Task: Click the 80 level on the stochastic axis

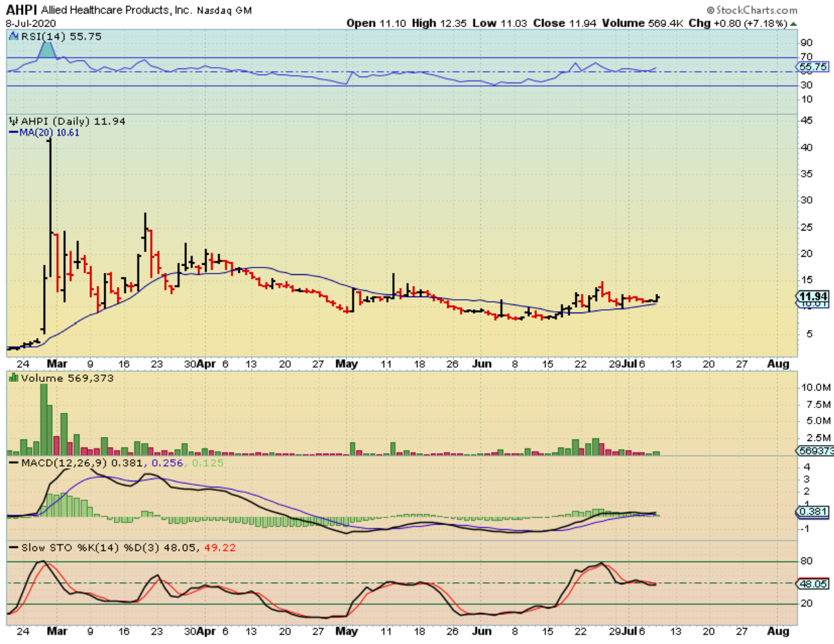Action: pyautogui.click(x=806, y=561)
